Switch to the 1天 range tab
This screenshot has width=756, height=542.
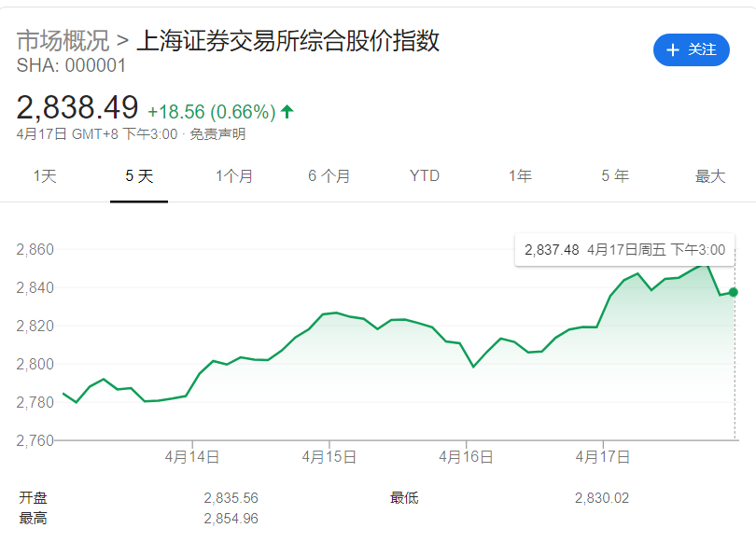tap(45, 176)
